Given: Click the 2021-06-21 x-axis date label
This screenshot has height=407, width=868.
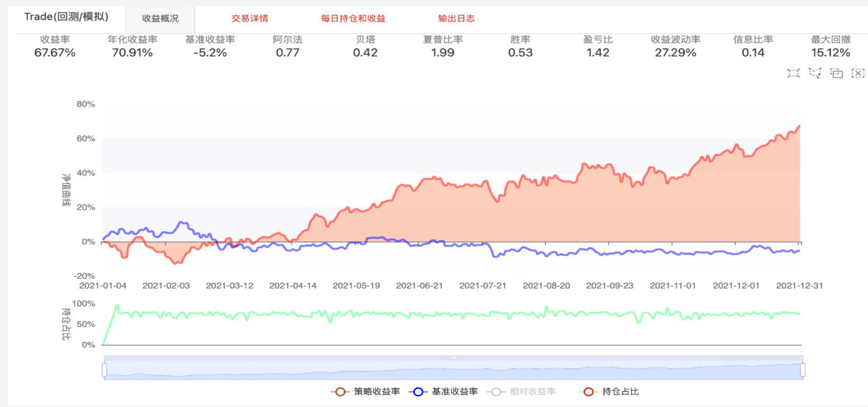Looking at the screenshot, I should [x=419, y=286].
